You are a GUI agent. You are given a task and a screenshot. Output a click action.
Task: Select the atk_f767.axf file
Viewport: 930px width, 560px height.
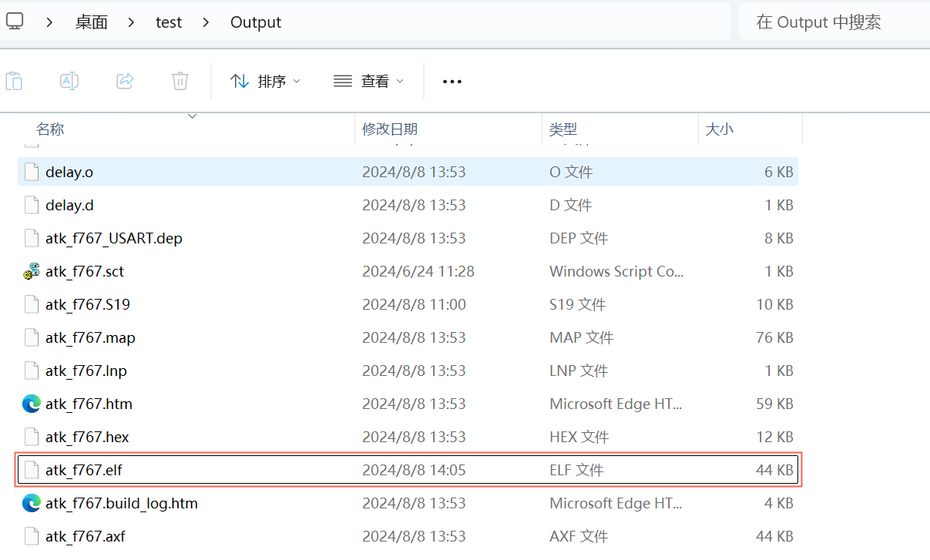coord(85,536)
